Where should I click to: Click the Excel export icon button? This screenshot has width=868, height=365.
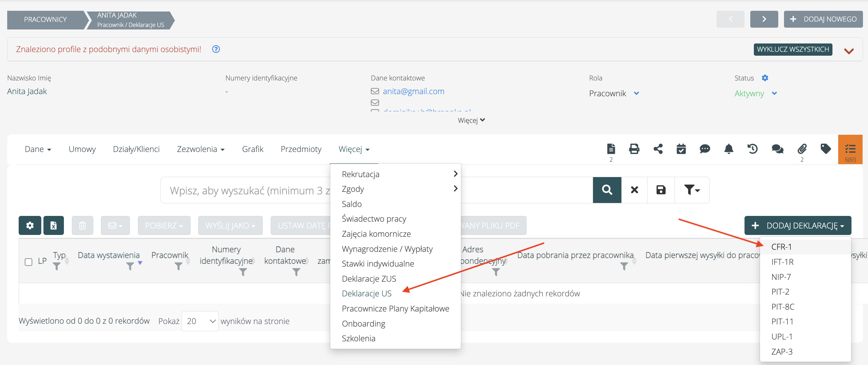(x=53, y=226)
